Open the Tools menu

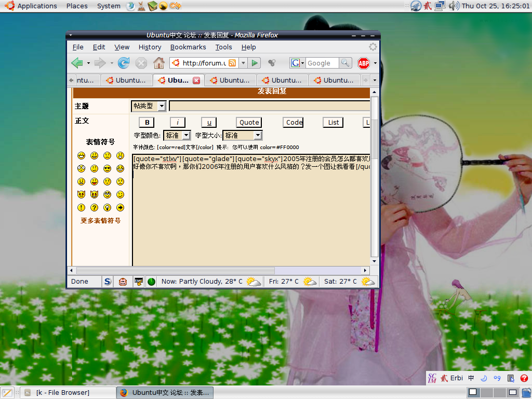tap(223, 47)
